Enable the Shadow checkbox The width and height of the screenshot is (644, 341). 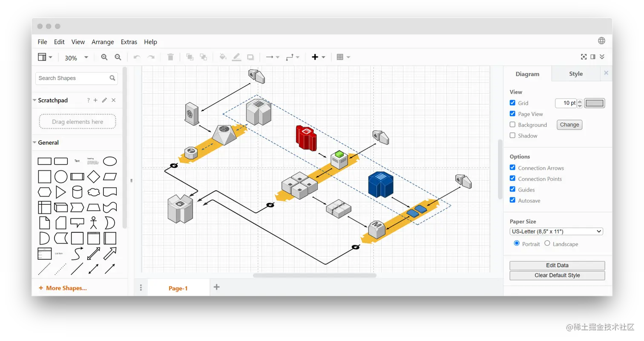(512, 135)
